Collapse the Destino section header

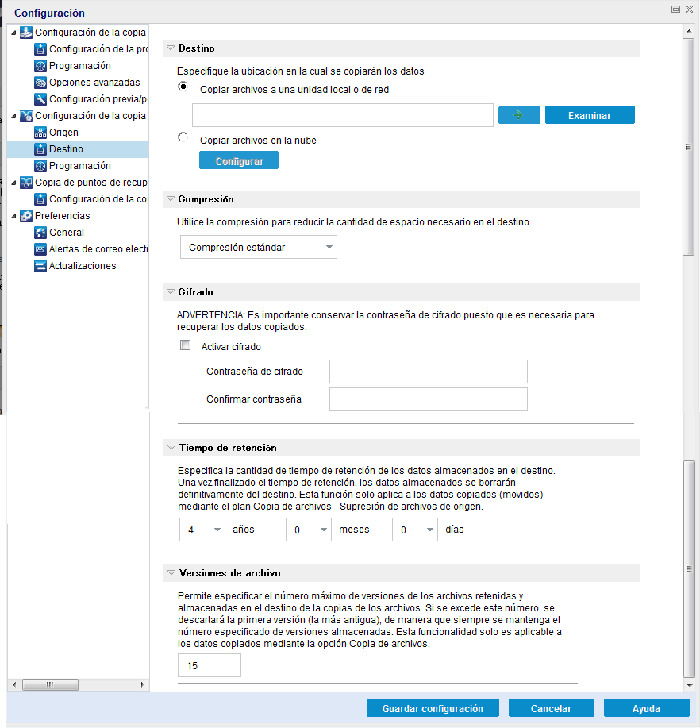[171, 48]
